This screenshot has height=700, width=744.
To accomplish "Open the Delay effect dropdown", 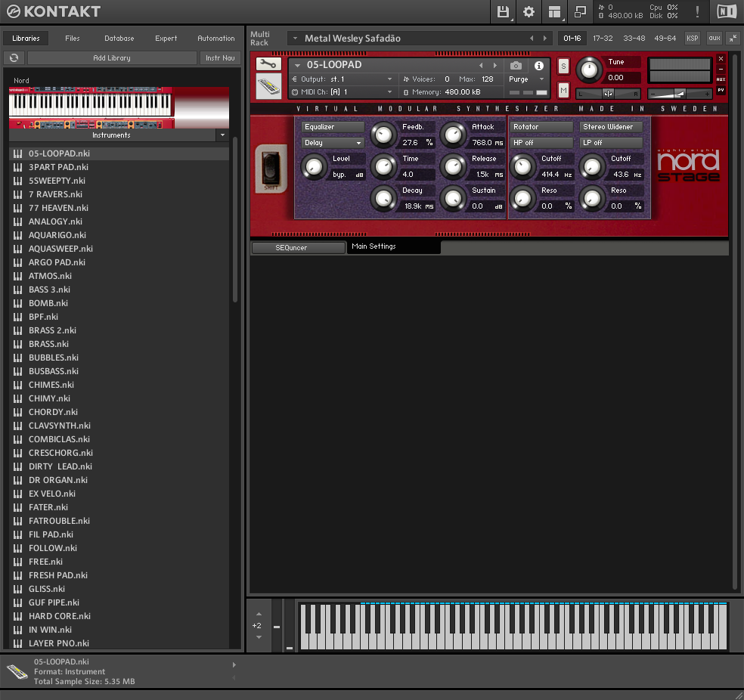I will click(x=333, y=143).
